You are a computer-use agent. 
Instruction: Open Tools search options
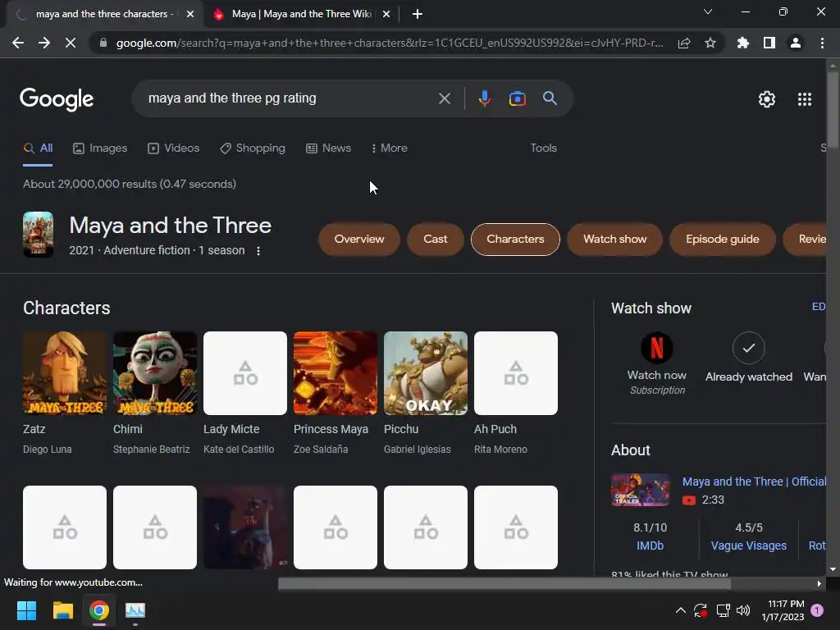click(x=543, y=148)
